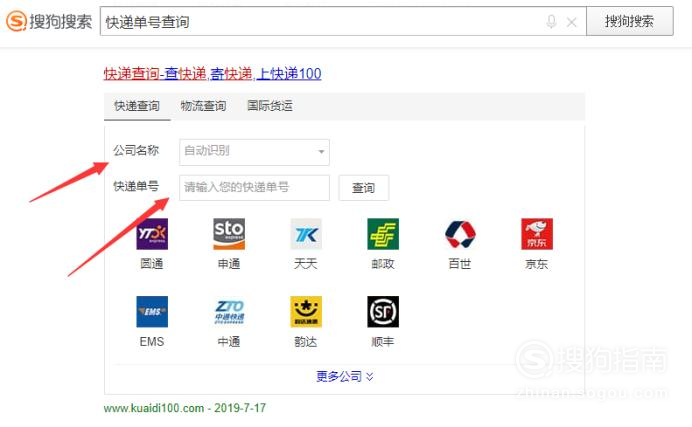
Task: Open the 公司名称 自动识别 dropdown
Action: tap(254, 152)
